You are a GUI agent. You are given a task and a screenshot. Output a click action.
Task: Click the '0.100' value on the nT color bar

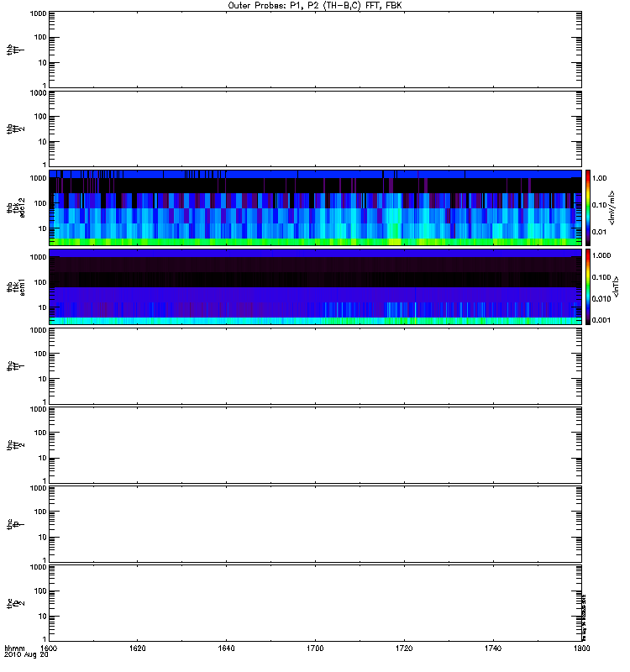coord(601,277)
